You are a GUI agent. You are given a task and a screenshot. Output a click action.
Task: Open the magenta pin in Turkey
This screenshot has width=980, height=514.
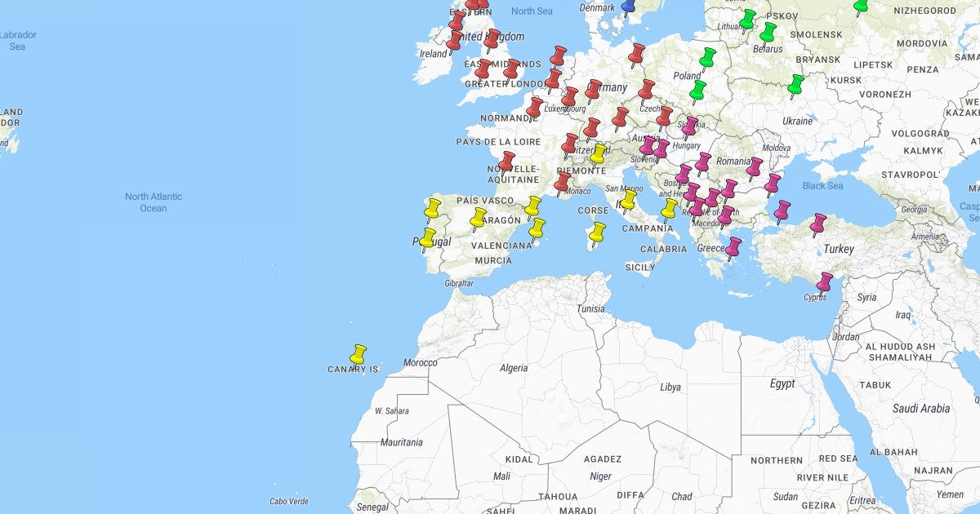[x=817, y=224]
